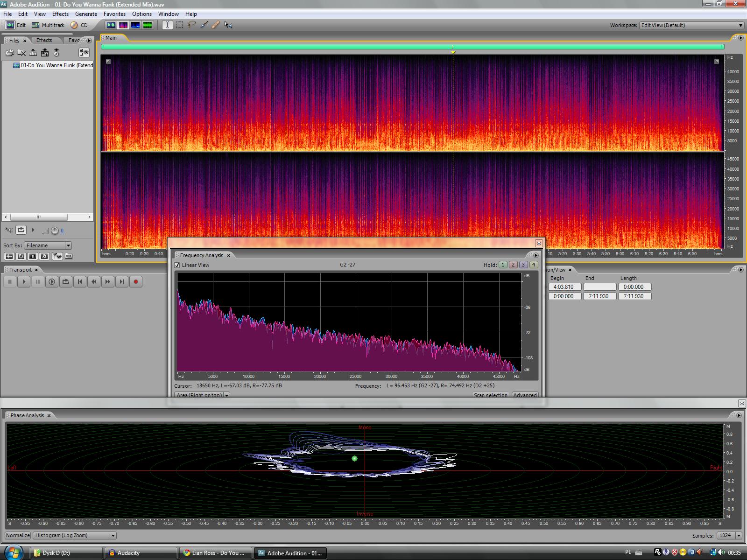The height and width of the screenshot is (560, 747).
Task: Select the Marquee Selection tool
Action: point(179,25)
